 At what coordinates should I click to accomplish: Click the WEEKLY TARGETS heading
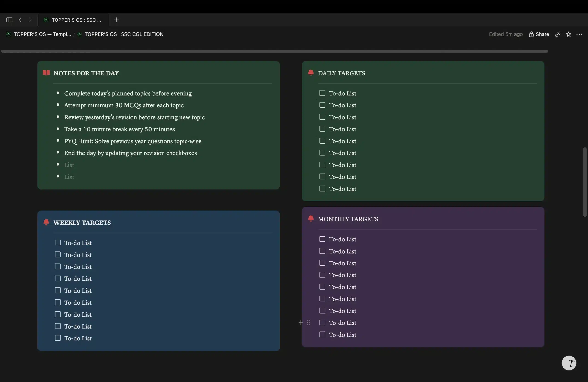[x=82, y=222]
